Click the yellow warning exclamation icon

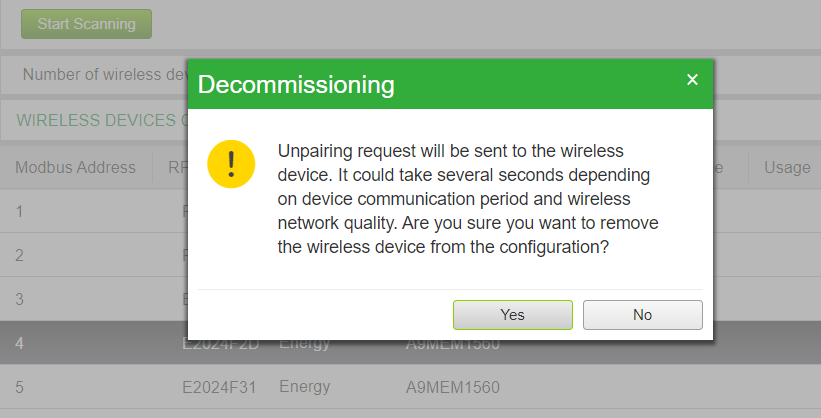pyautogui.click(x=231, y=164)
